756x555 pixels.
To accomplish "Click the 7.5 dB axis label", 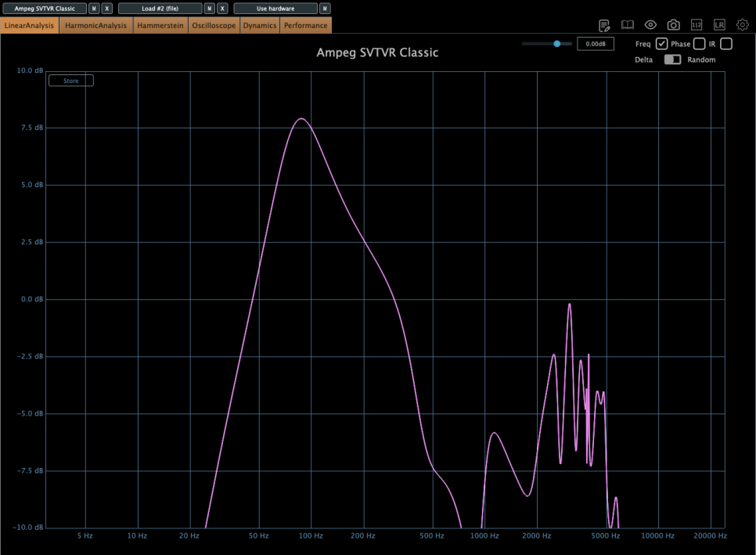I will pyautogui.click(x=32, y=128).
